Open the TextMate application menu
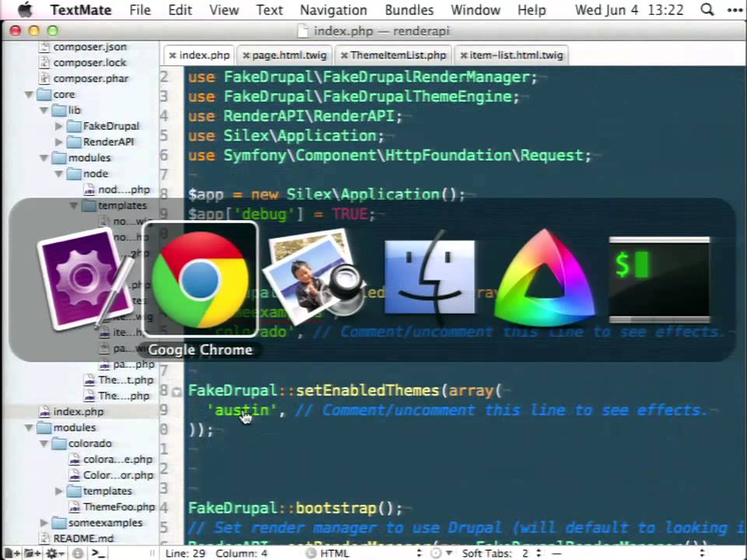 click(x=81, y=9)
